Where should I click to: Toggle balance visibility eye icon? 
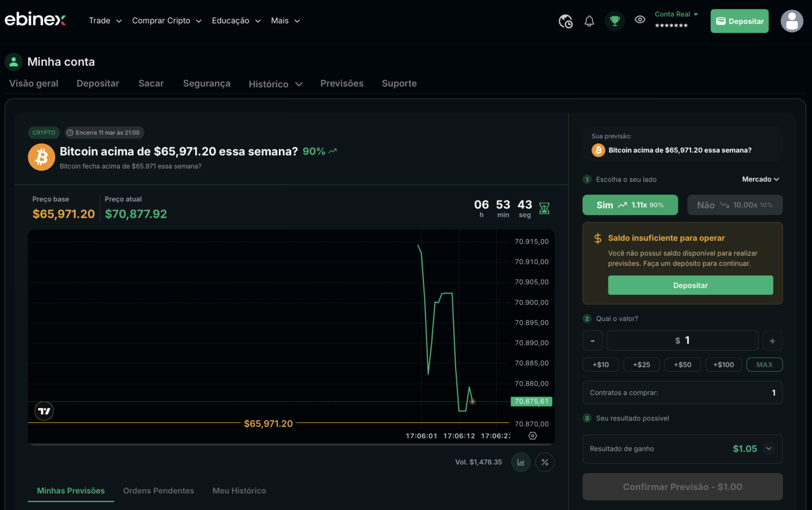click(x=640, y=20)
